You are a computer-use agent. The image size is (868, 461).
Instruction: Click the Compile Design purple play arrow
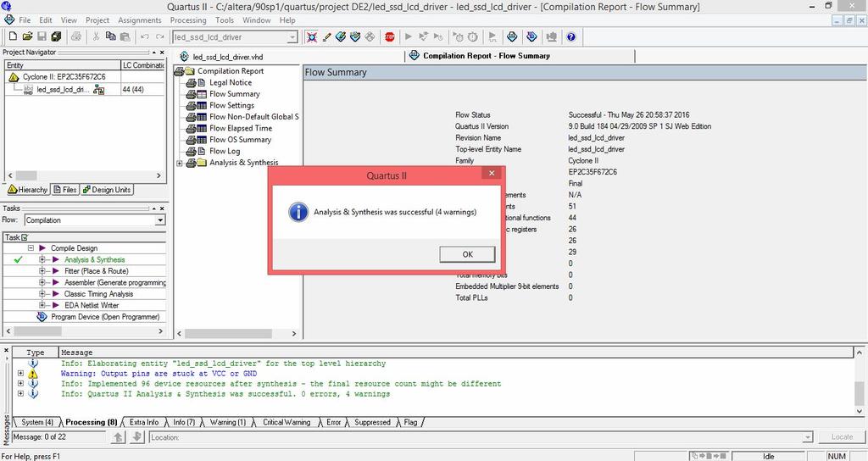42,248
